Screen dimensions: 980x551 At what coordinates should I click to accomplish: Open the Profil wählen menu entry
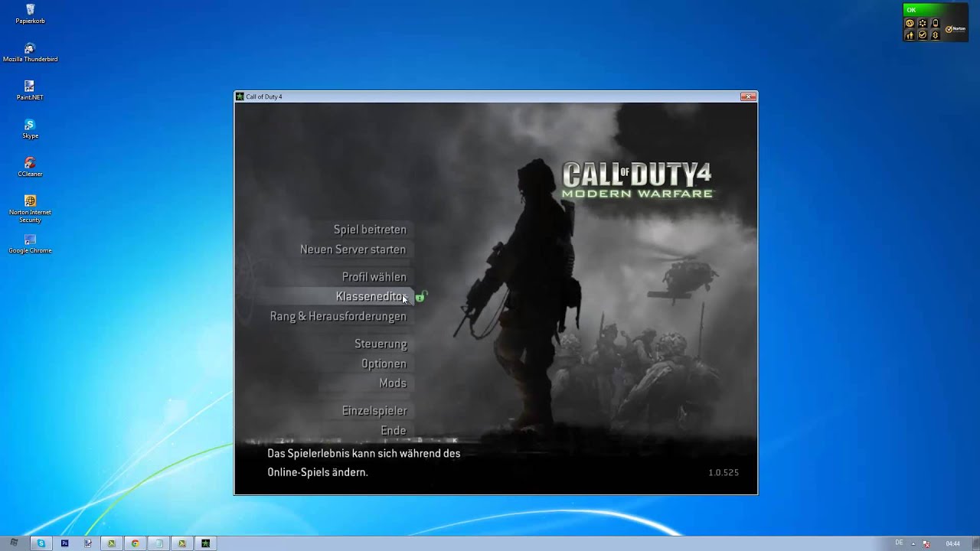374,277
